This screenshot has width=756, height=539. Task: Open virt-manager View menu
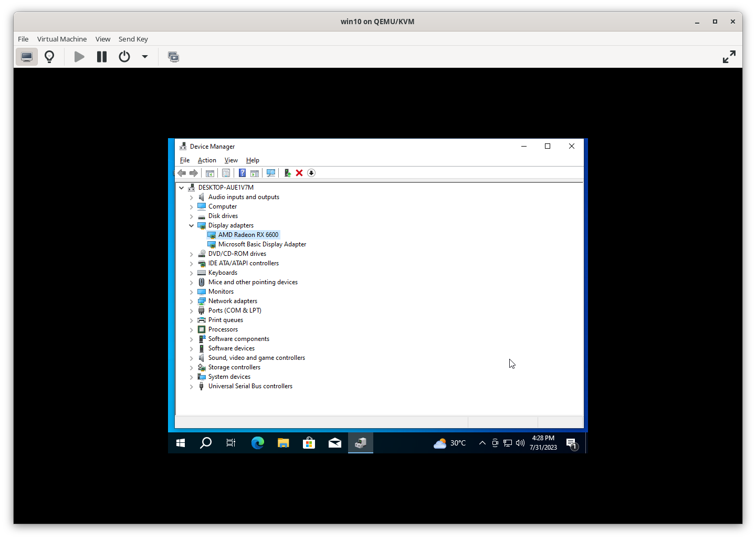(x=103, y=39)
